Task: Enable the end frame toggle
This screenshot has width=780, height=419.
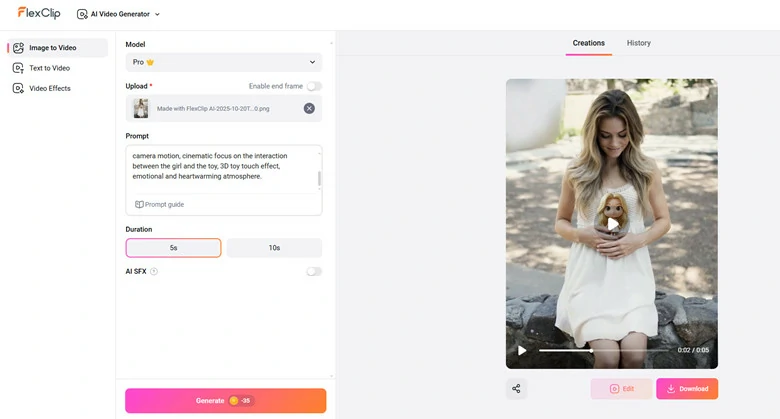Action: 314,87
